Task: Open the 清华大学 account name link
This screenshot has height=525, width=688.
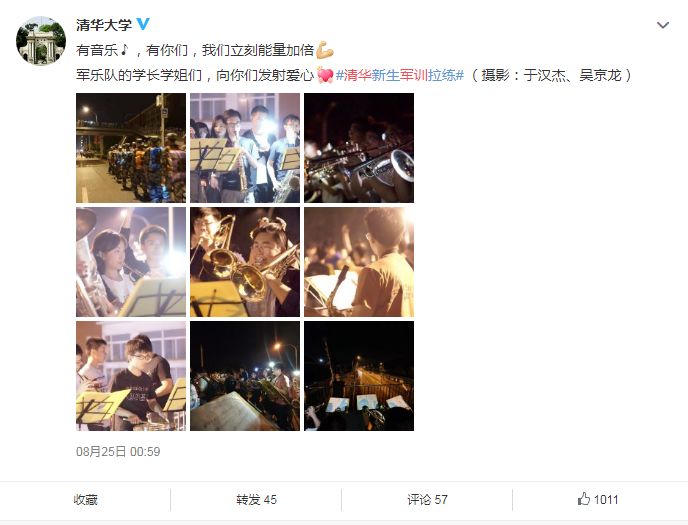Action: pos(104,25)
